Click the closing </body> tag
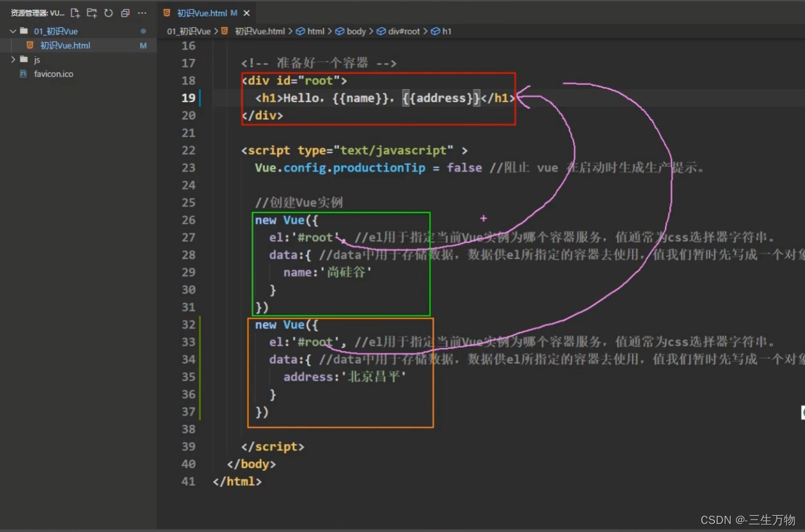This screenshot has height=532, width=805. [x=251, y=464]
